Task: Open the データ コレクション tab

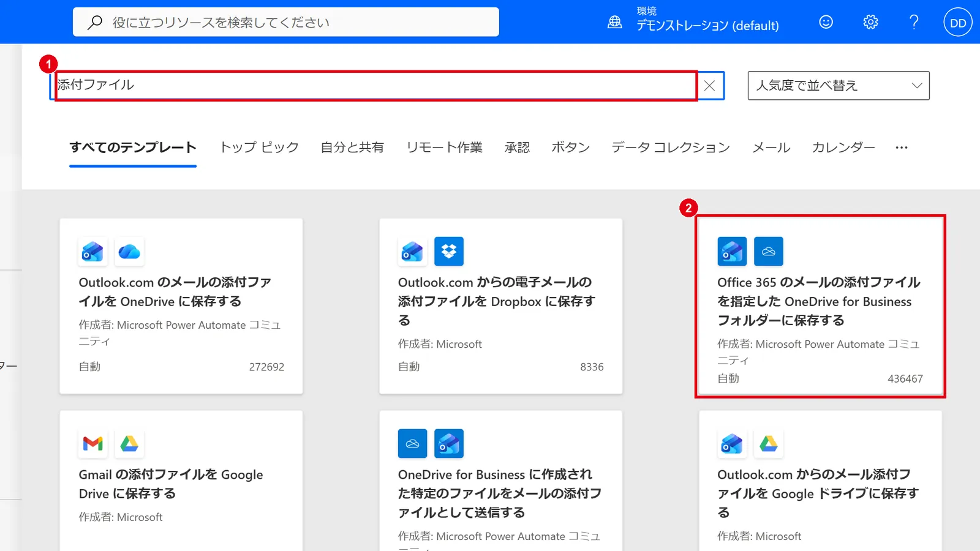Action: [671, 148]
